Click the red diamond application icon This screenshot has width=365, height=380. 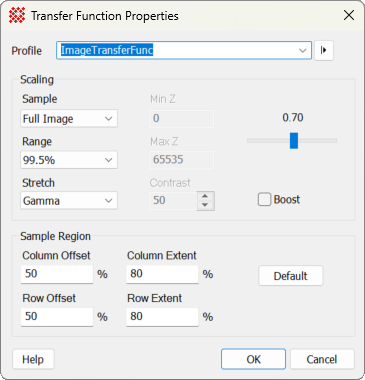(x=17, y=15)
